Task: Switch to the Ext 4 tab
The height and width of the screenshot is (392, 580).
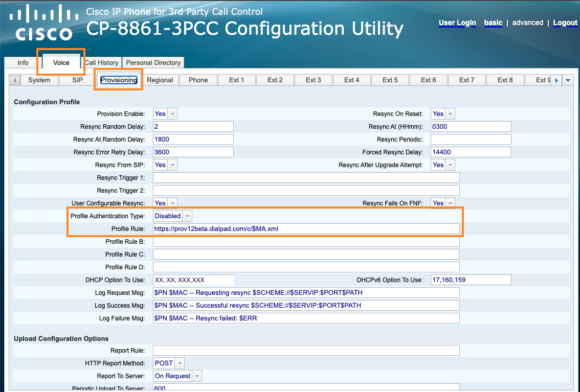Action: pyautogui.click(x=352, y=80)
